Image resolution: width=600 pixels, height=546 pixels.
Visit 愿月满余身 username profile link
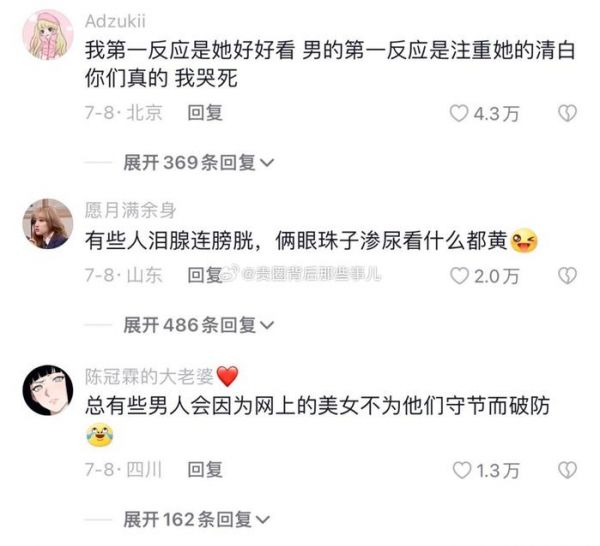130,210
